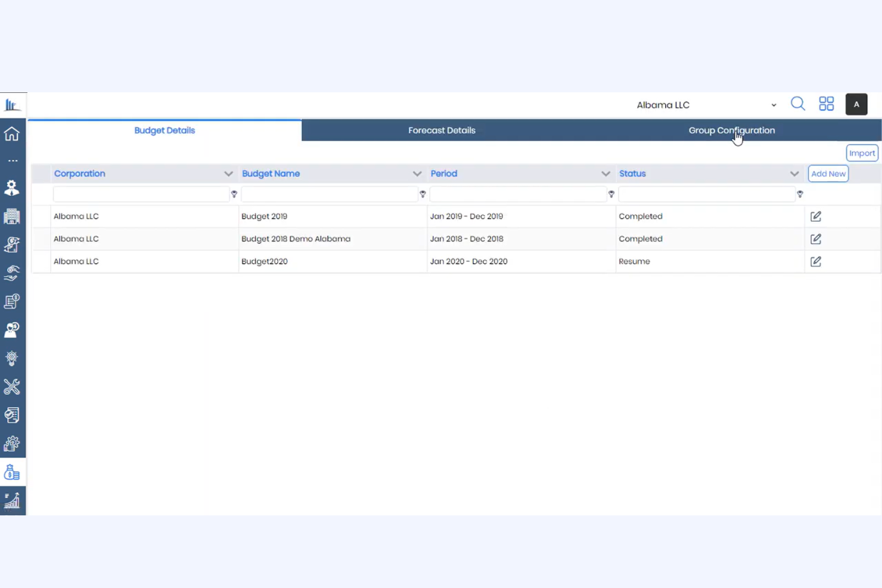
Task: Apply the filter on the Corporation column
Action: (234, 194)
